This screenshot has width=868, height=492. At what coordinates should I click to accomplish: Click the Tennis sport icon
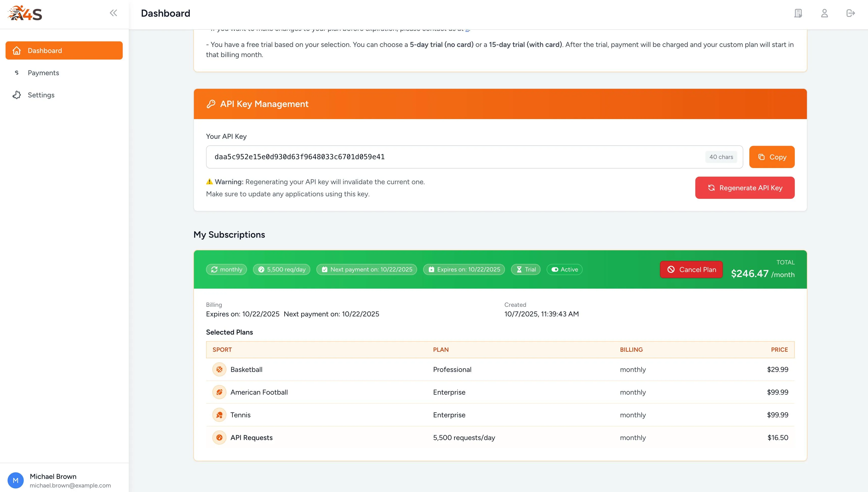pyautogui.click(x=219, y=415)
